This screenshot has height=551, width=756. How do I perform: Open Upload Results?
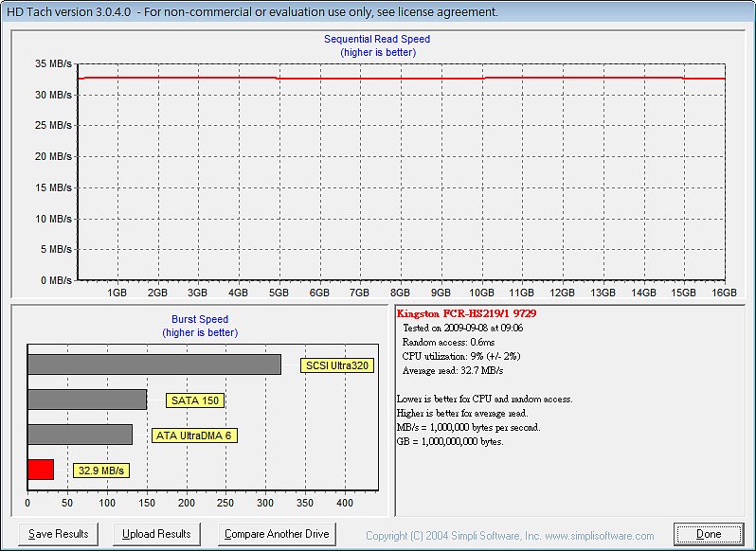pyautogui.click(x=156, y=534)
